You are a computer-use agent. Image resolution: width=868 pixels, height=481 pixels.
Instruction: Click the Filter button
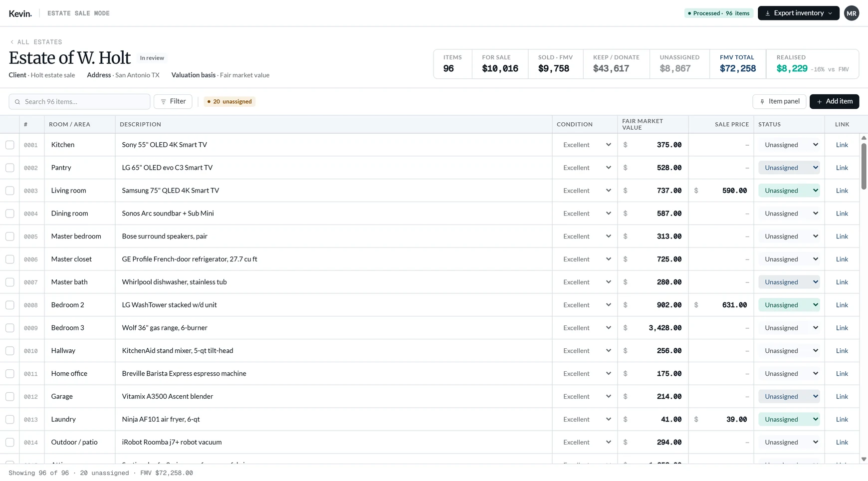click(173, 101)
